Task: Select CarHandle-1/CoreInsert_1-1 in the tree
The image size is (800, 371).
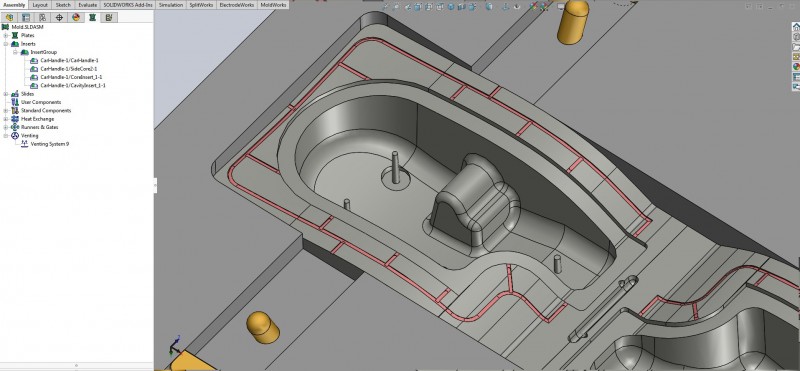Action: 71,77
